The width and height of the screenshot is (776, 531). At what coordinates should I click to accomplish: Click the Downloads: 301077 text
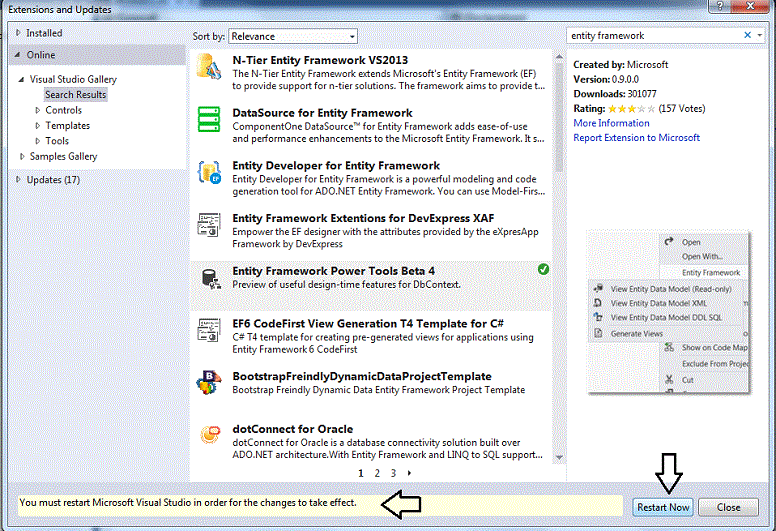coord(615,94)
